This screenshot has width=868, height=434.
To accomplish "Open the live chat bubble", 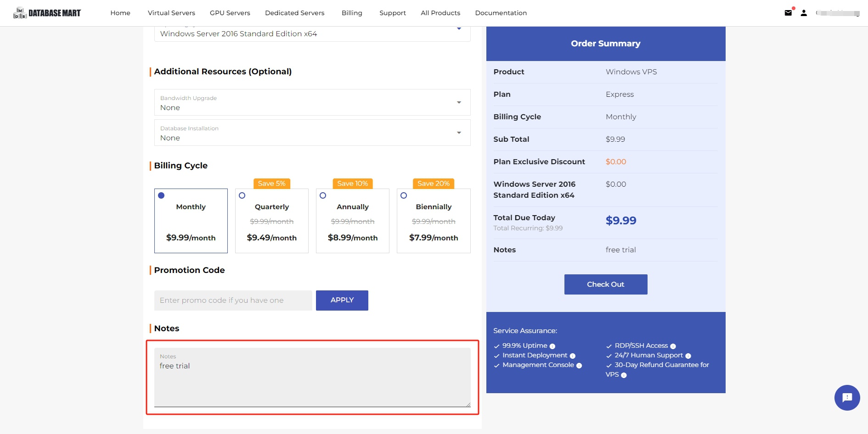I will (847, 397).
